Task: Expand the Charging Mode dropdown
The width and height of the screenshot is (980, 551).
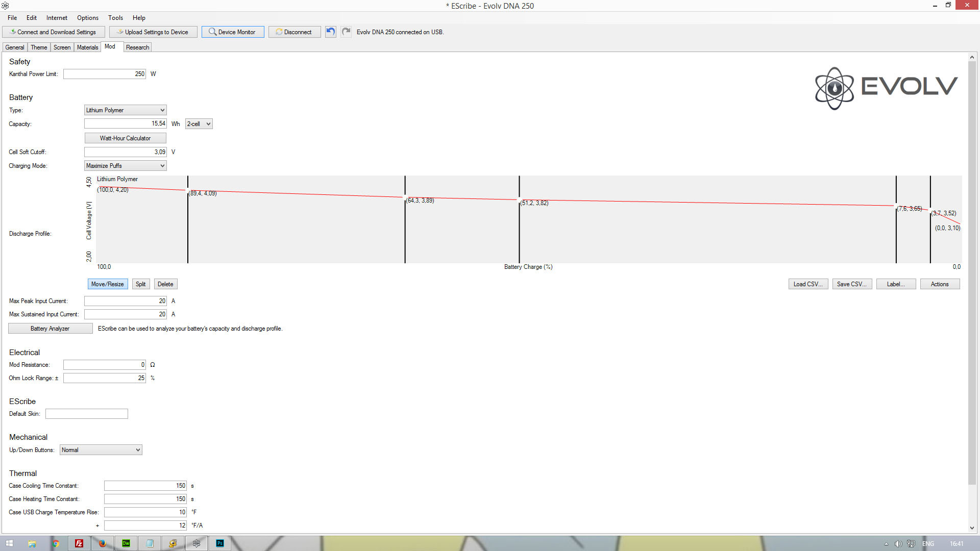Action: (x=126, y=166)
